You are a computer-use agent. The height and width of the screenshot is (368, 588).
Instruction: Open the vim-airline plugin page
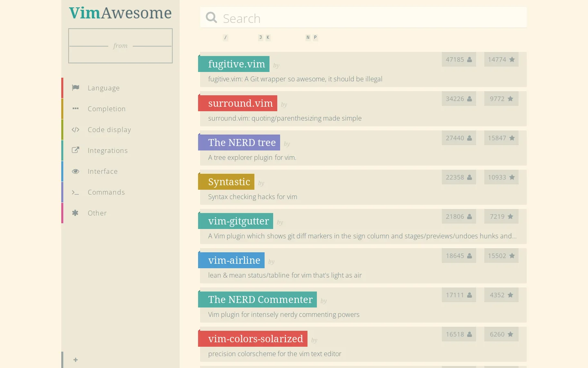coord(232,260)
